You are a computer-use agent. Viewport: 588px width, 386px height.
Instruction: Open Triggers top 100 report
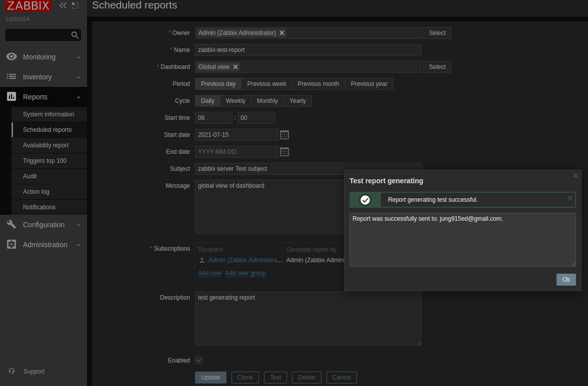(44, 161)
